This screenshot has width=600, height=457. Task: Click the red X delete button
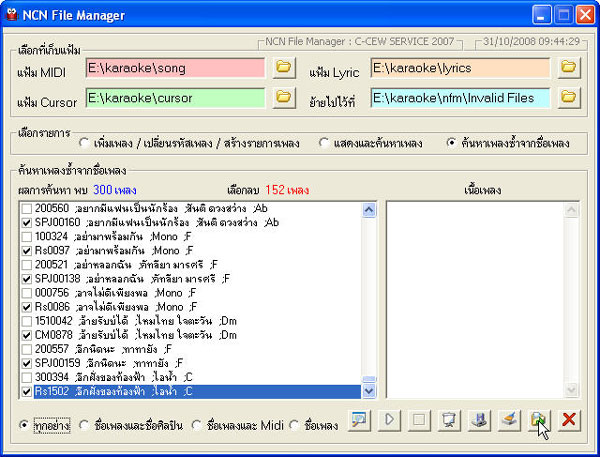coord(569,422)
